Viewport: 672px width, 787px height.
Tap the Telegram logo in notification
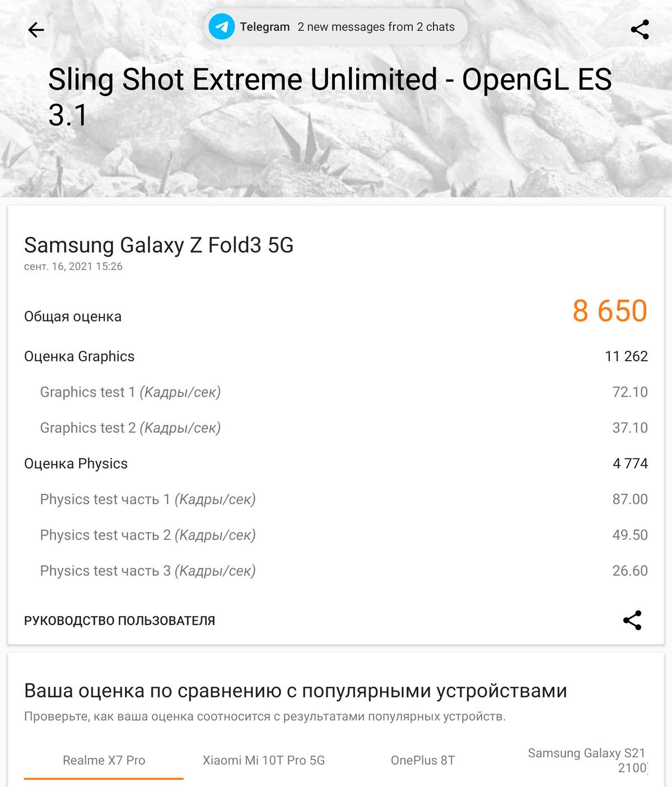coord(222,27)
